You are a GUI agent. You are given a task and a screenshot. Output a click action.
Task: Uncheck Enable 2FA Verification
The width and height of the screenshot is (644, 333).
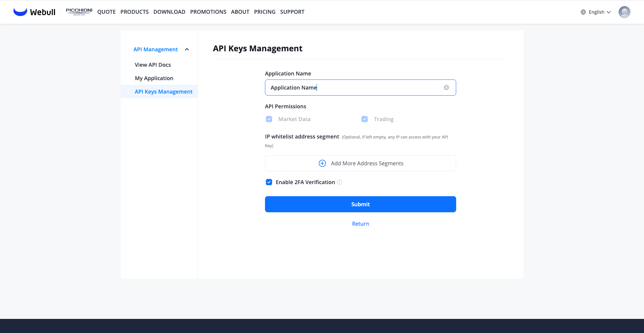click(269, 182)
